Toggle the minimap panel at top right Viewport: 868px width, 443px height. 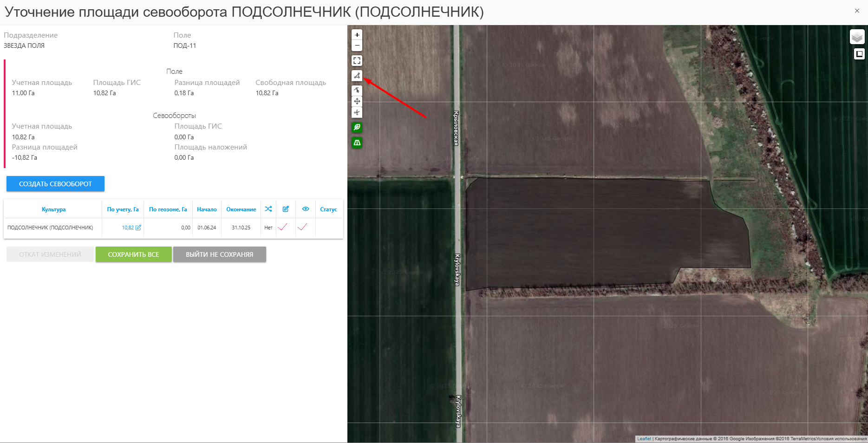[859, 54]
